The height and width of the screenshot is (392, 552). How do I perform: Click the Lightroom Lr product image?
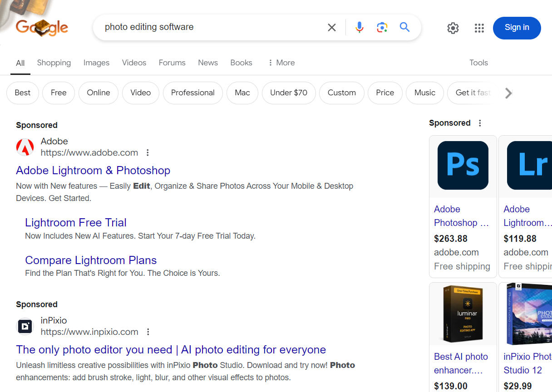click(x=529, y=165)
